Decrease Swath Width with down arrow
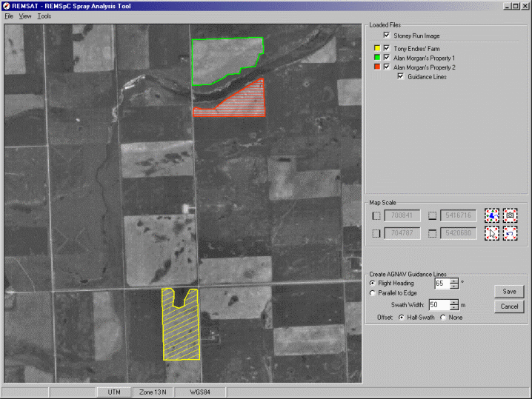The image size is (532, 399). [453, 307]
